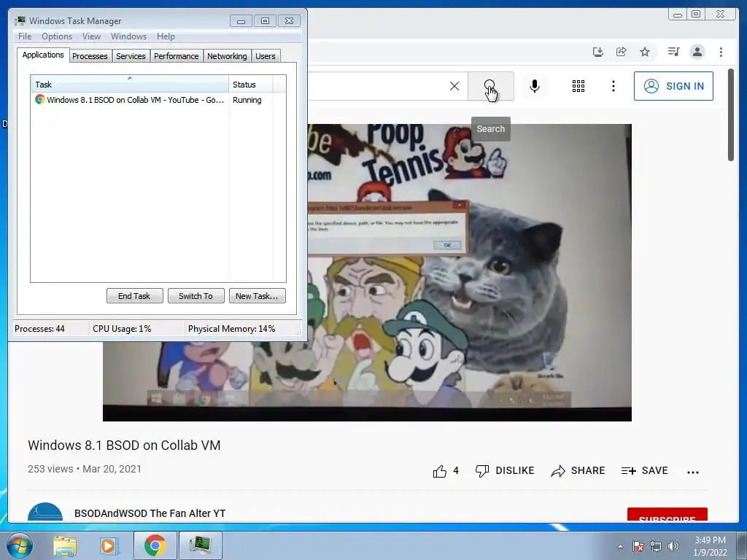Screen dimensions: 747x560
Task: Open the Chrome profile avatar icon
Action: pyautogui.click(x=697, y=52)
